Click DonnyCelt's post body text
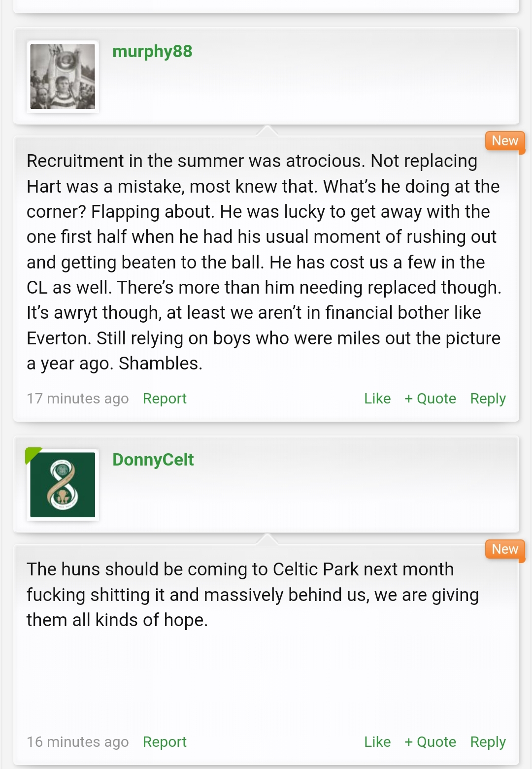Image resolution: width=532 pixels, height=769 pixels. point(253,595)
